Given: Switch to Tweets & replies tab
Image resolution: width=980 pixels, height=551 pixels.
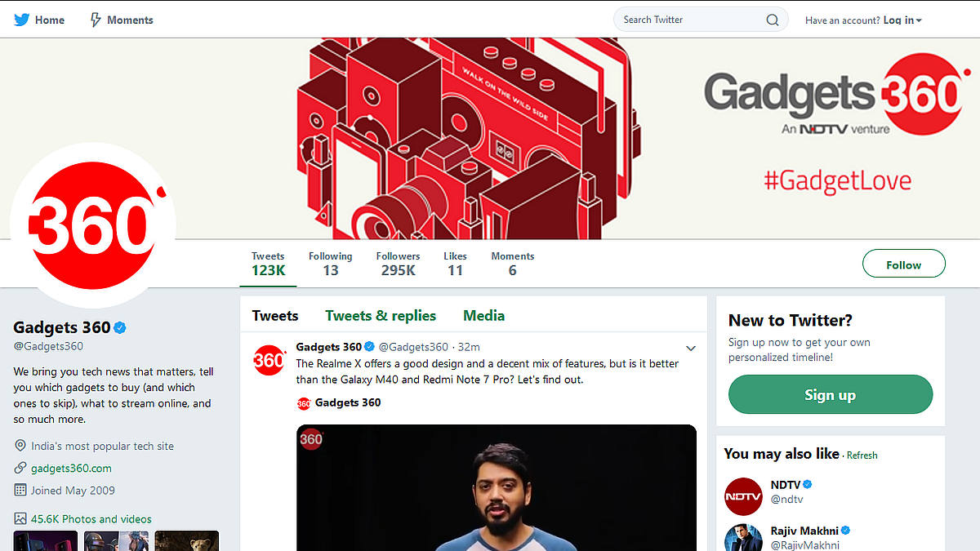Looking at the screenshot, I should coord(381,316).
